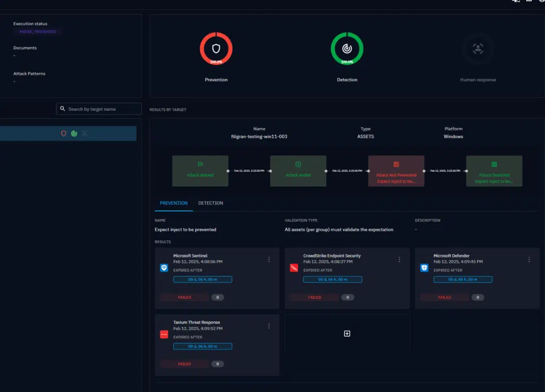Click the Microsoft Defender shield logo icon
The height and width of the screenshot is (392, 545).
424,268
